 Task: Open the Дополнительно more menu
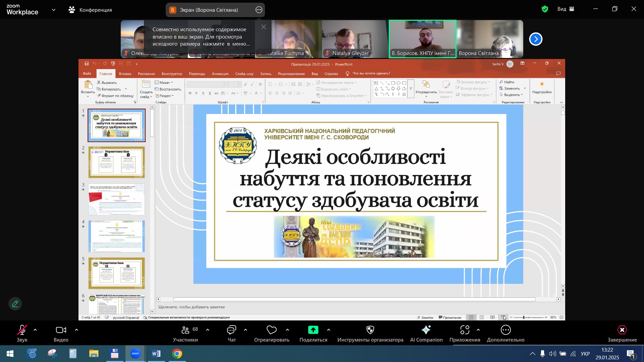(506, 334)
